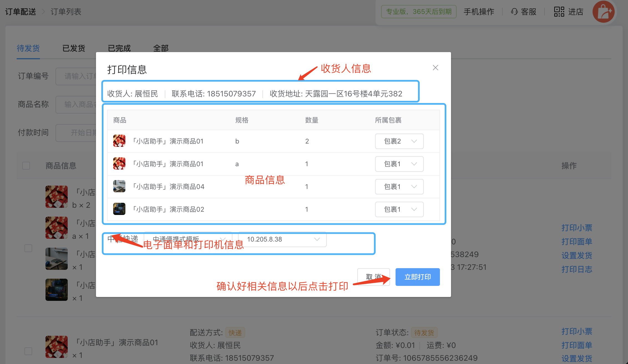The width and height of the screenshot is (628, 364).
Task: Click the 所属包裹 column header
Action: coord(388,120)
